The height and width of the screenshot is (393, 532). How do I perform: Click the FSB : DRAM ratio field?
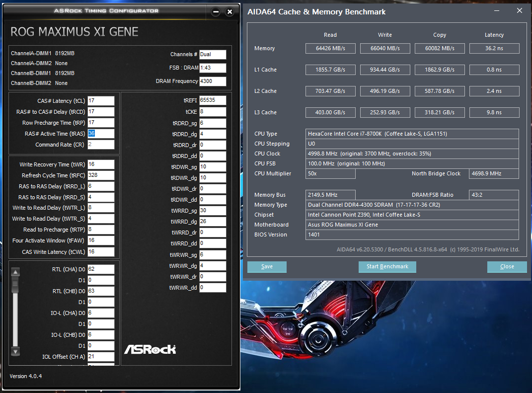[x=213, y=68]
